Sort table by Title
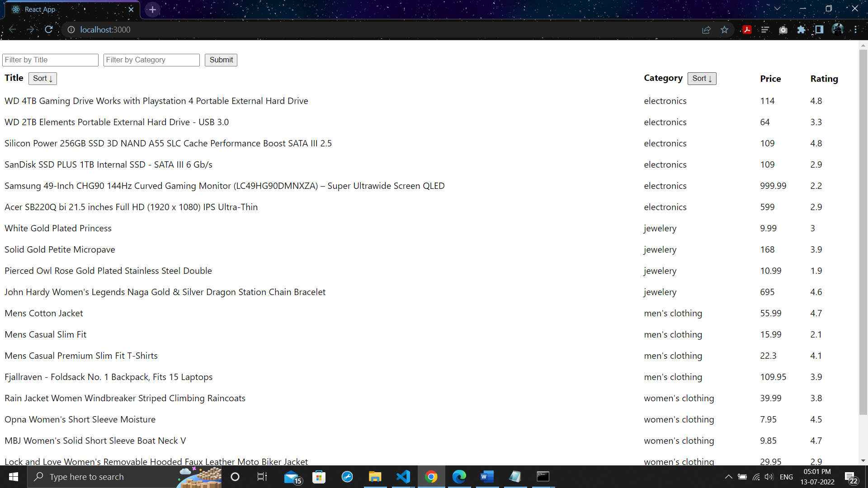This screenshot has width=868, height=488. tap(42, 78)
